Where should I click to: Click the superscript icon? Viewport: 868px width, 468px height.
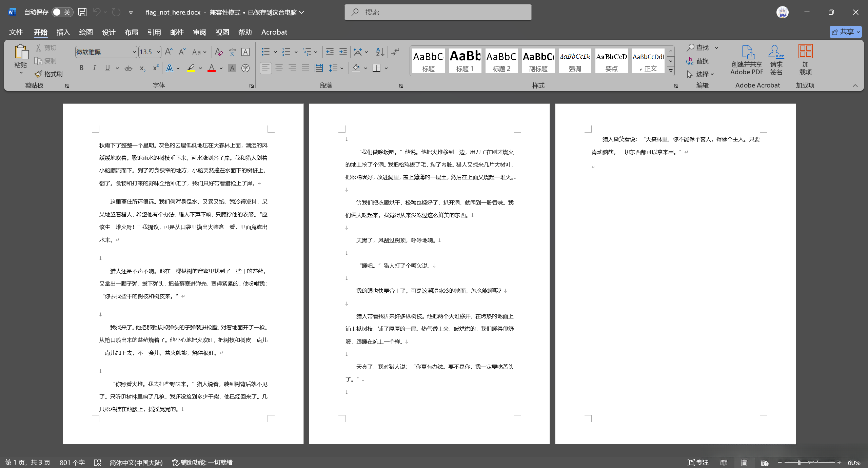(155, 68)
